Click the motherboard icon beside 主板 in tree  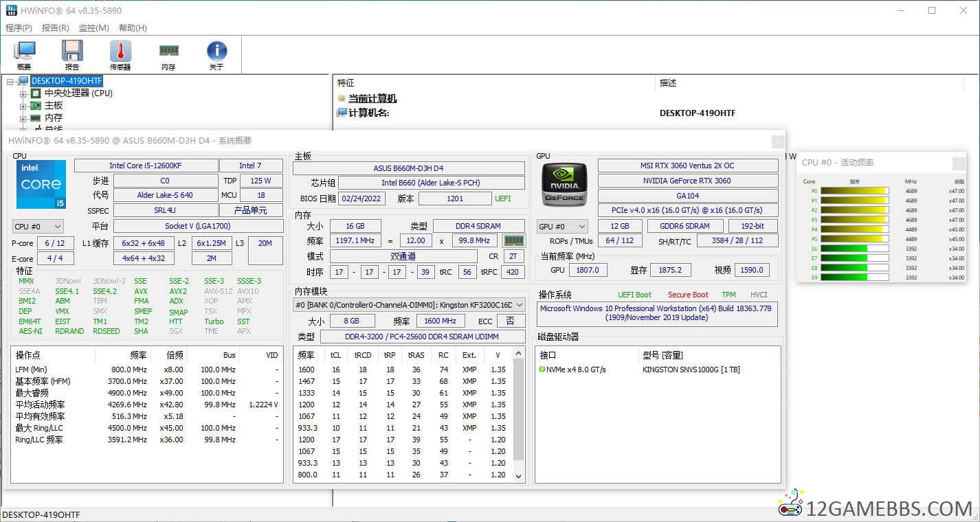[36, 106]
